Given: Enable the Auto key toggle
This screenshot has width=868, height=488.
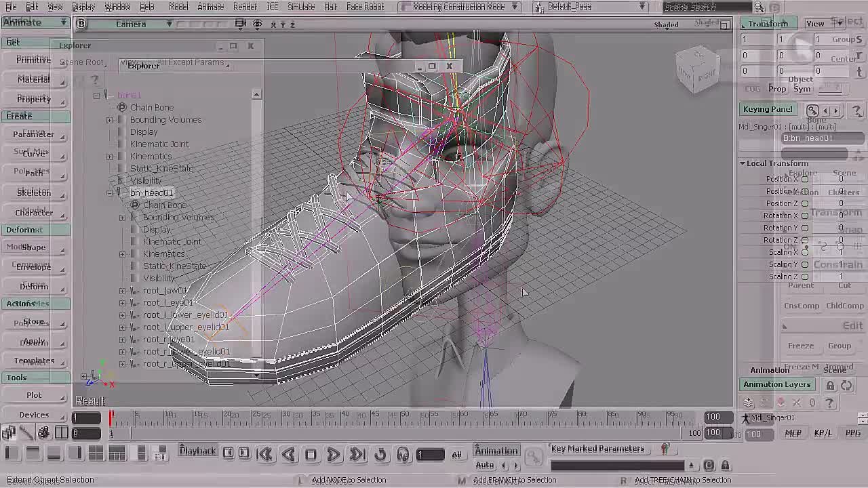Looking at the screenshot, I should point(484,465).
